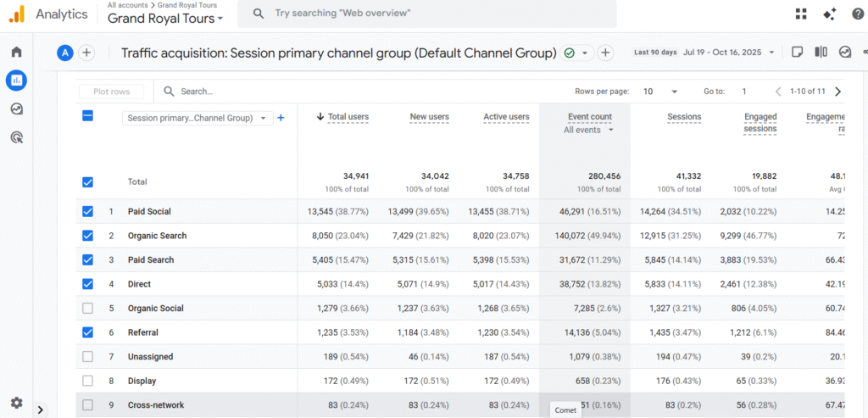Click the compare data view icon
The width and height of the screenshot is (868, 418).
coord(821,53)
